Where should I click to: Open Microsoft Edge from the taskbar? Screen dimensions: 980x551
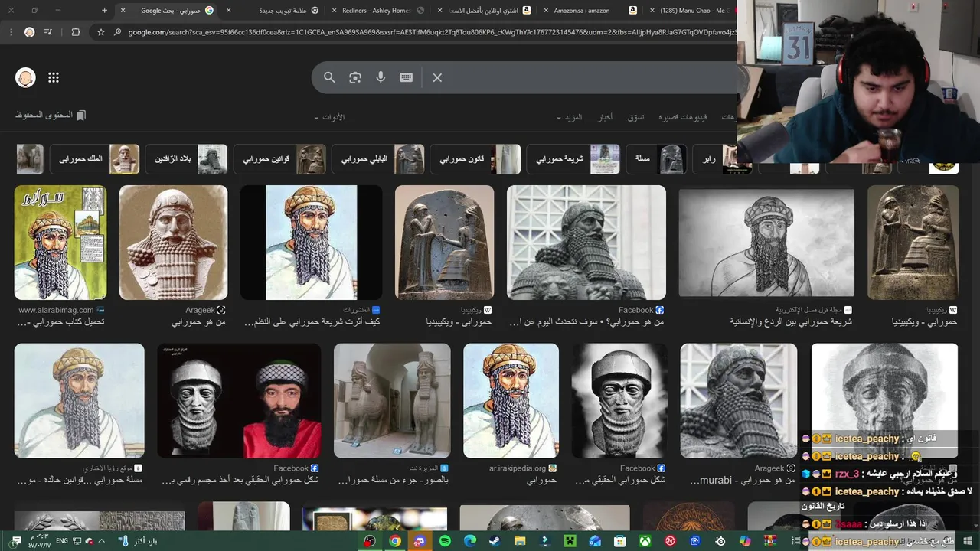[x=470, y=541]
